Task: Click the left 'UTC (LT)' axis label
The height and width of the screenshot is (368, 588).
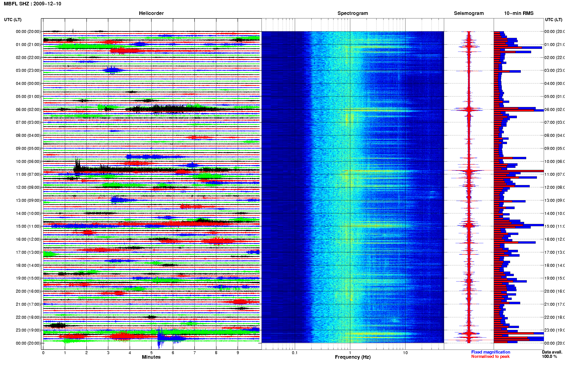Action: [x=13, y=19]
